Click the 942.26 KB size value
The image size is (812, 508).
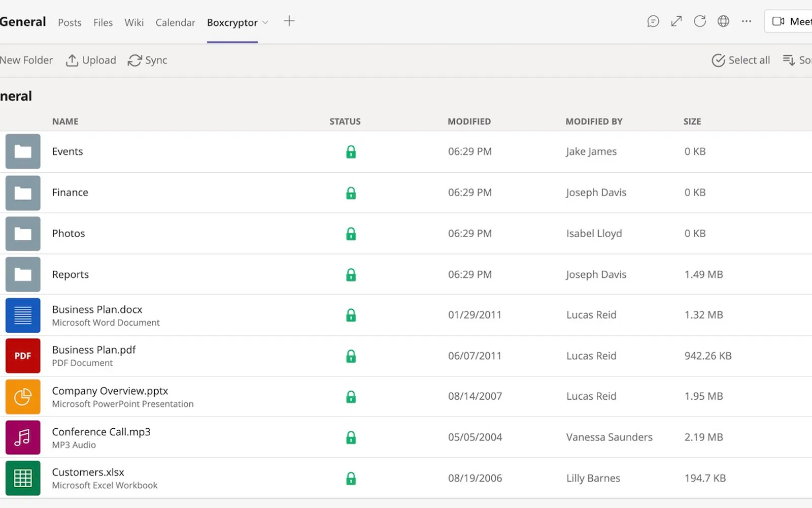708,356
